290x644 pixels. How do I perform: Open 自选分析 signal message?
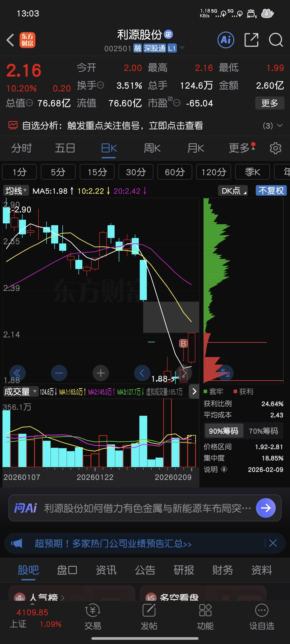click(113, 125)
